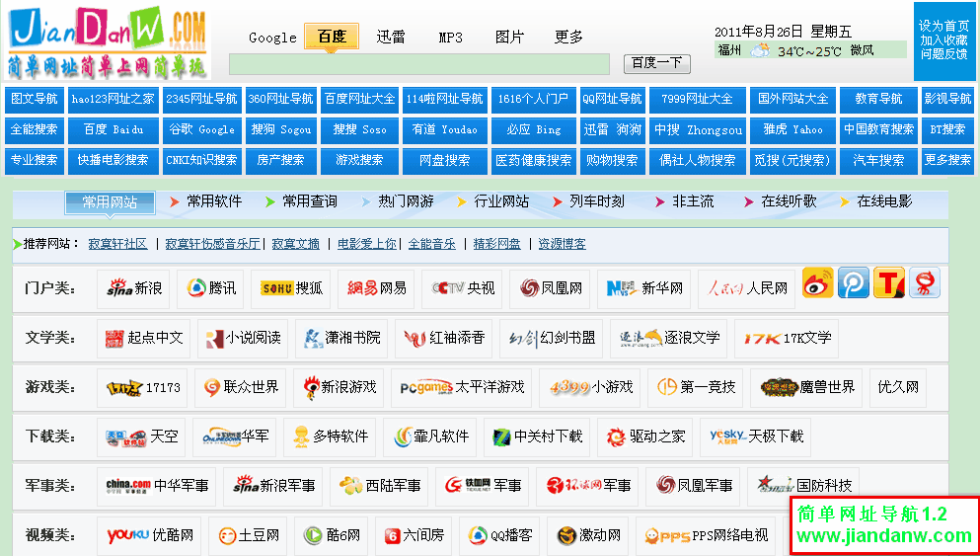Open the red Sohu Weibo icon
The height and width of the screenshot is (556, 980).
pos(925,282)
